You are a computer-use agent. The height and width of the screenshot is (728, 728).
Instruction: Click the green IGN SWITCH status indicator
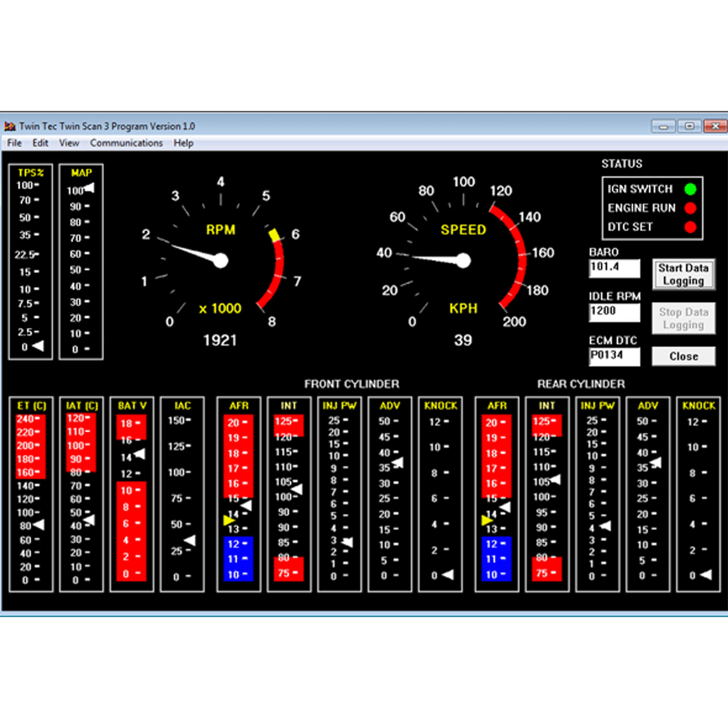tap(690, 189)
